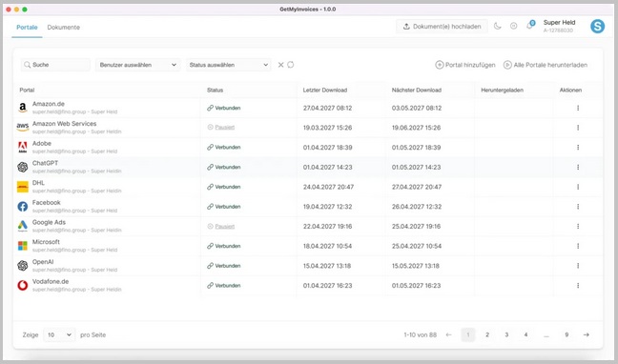The image size is (618, 364).
Task: Open user avatar S profile icon
Action: [x=598, y=27]
